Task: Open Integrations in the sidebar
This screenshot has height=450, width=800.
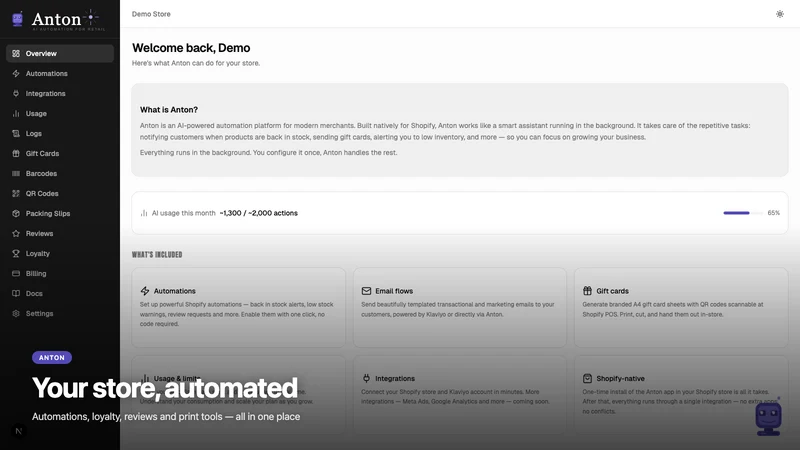Action: [60, 93]
